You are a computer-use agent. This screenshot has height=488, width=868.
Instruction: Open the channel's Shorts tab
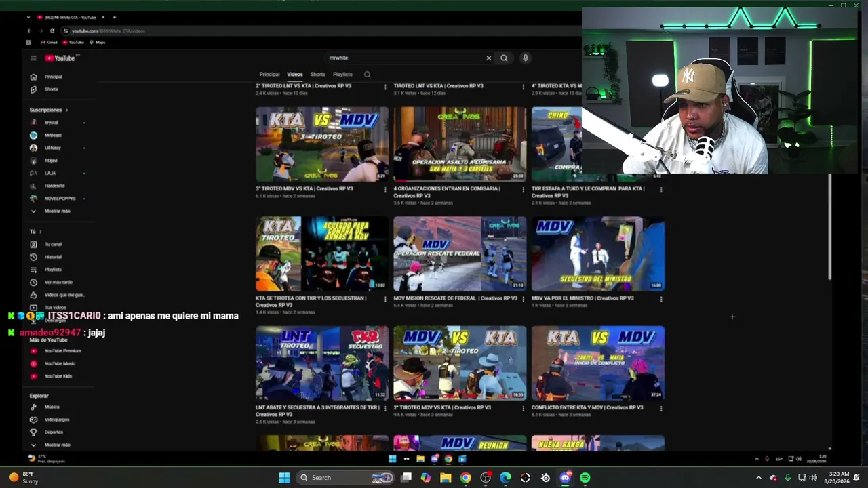[317, 75]
